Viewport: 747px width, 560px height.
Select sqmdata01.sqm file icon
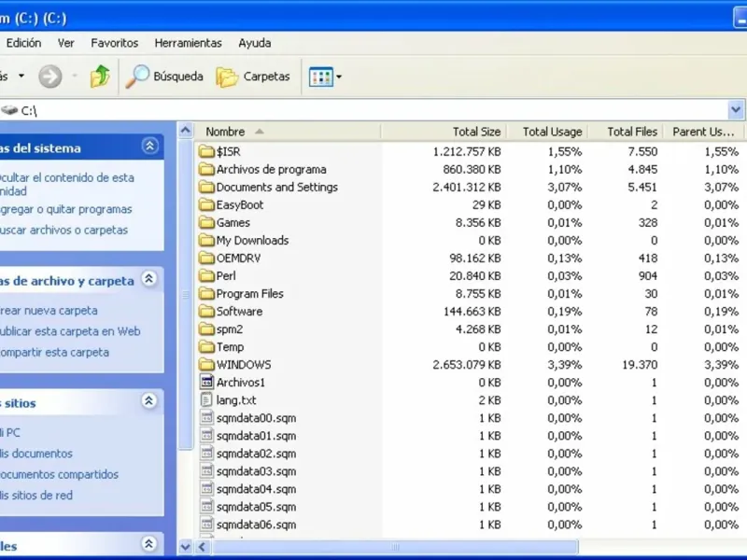pyautogui.click(x=206, y=435)
